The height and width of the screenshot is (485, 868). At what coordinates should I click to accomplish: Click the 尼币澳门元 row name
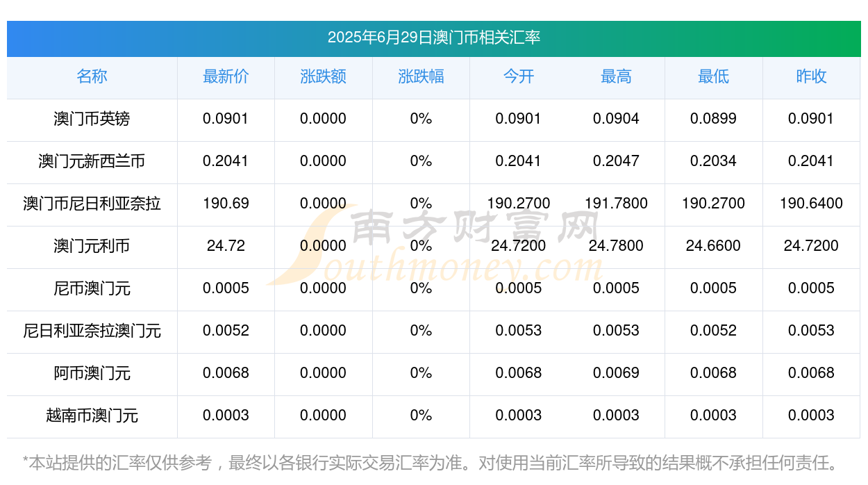(92, 288)
